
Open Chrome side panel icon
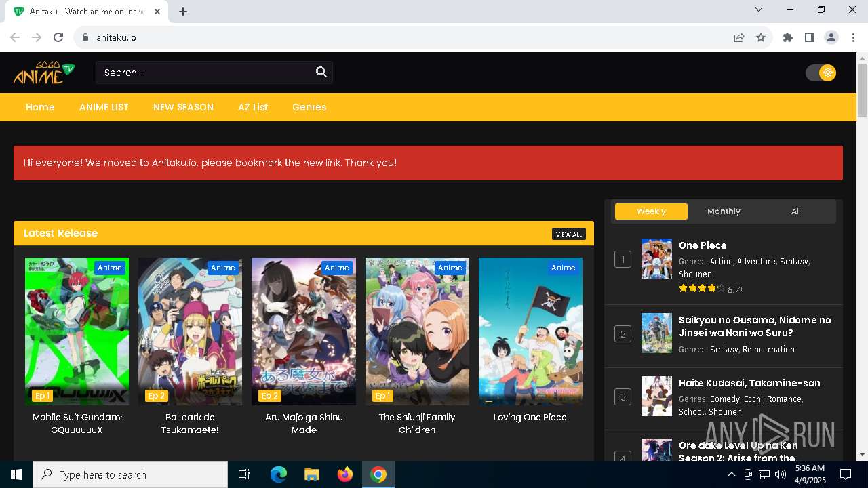tap(810, 37)
